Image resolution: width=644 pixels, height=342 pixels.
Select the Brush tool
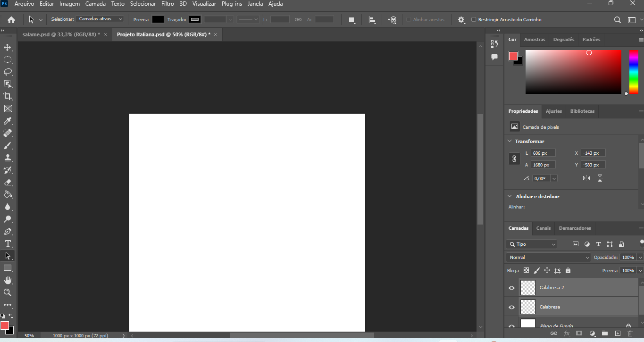point(8,146)
